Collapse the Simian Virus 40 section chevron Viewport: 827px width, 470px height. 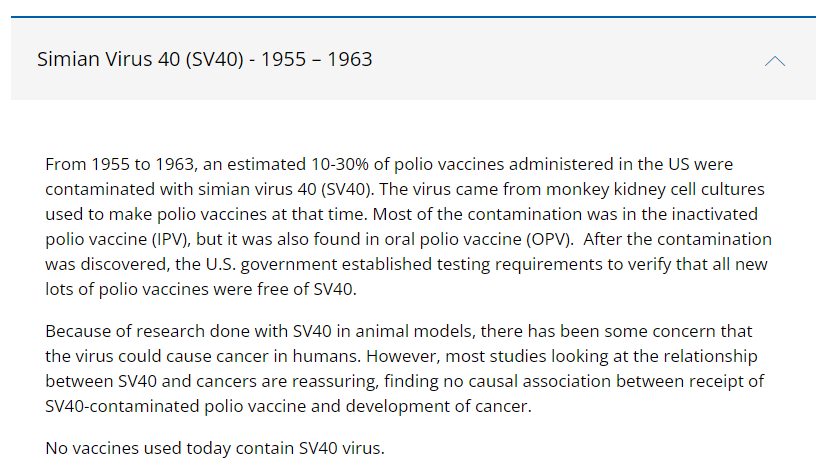[774, 61]
